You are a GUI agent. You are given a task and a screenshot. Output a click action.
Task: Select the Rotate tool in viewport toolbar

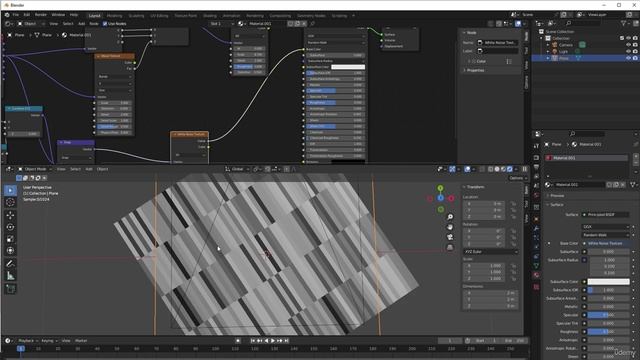(10, 227)
